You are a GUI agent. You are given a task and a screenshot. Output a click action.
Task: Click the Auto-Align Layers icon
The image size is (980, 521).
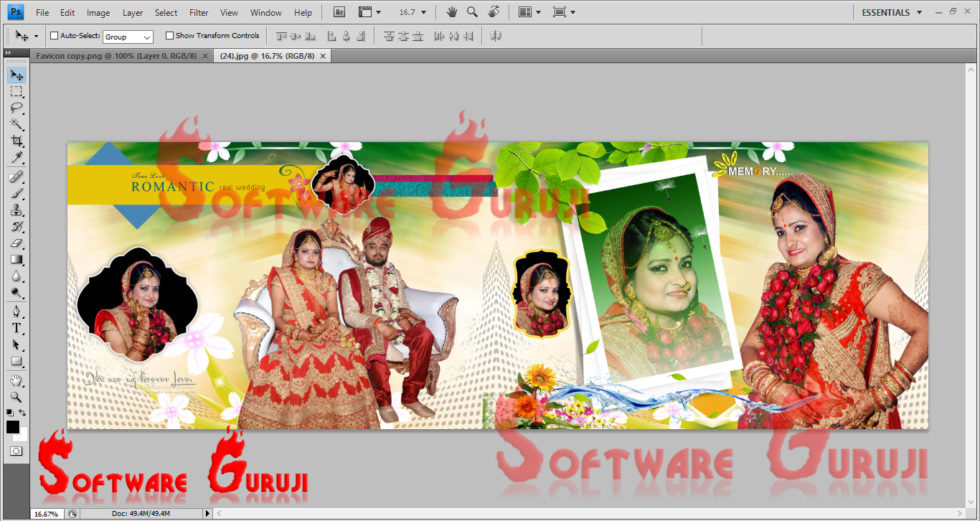(496, 36)
